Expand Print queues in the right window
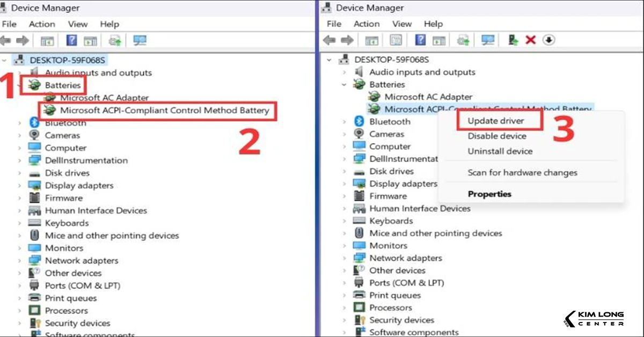644x337 pixels. pyautogui.click(x=344, y=295)
